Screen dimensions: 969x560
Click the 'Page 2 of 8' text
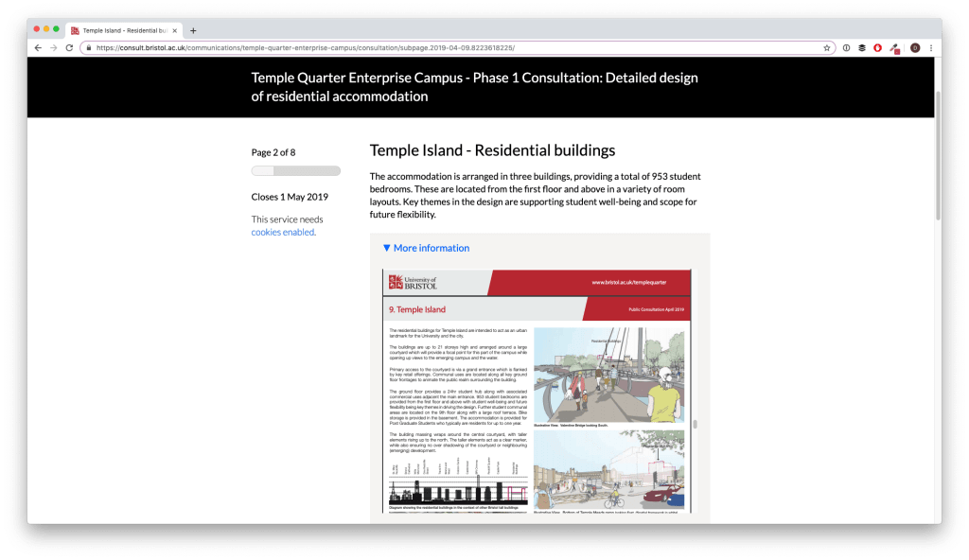pos(273,152)
